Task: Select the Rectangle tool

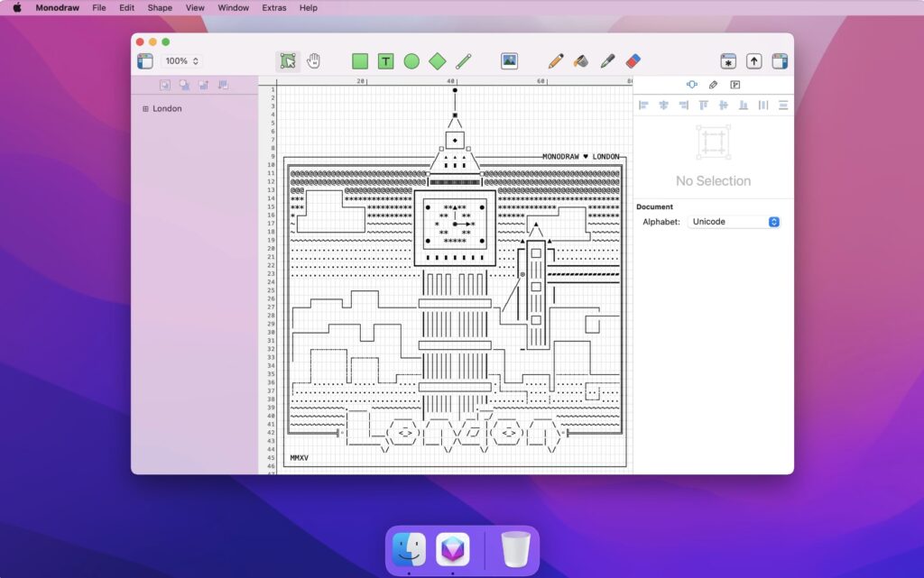Action: [359, 61]
